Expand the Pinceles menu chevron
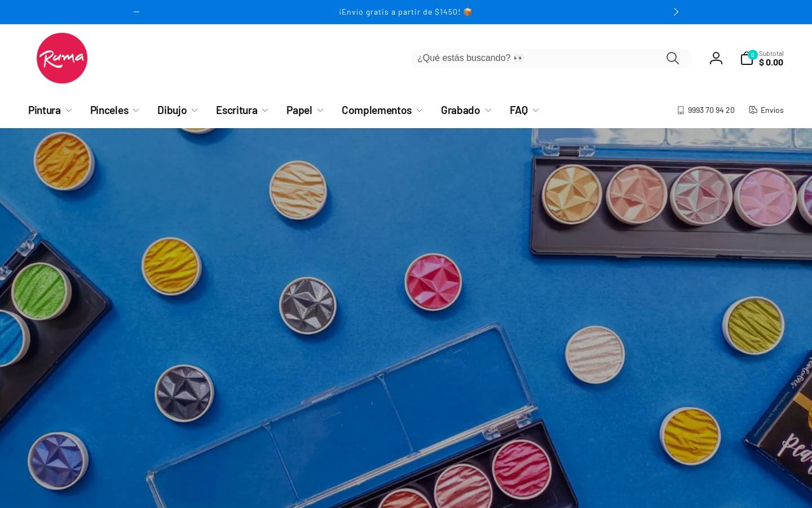Screen dimensions: 812x508 (x=136, y=111)
